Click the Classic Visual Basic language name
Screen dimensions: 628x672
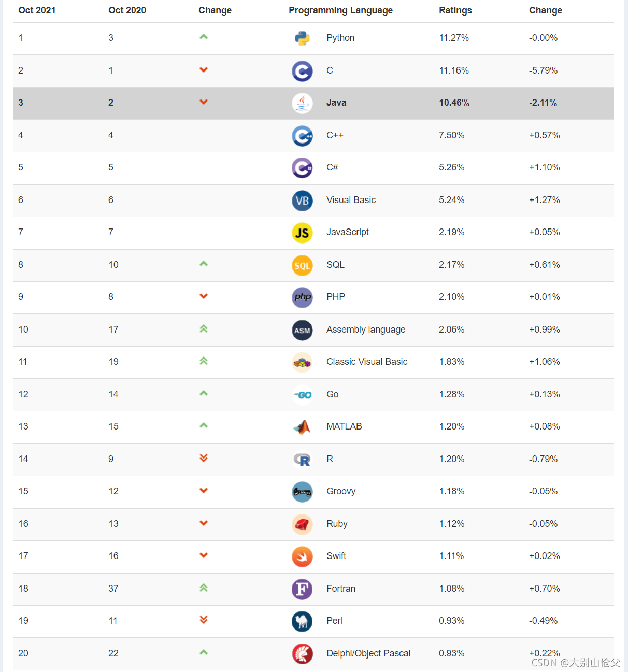367,362
